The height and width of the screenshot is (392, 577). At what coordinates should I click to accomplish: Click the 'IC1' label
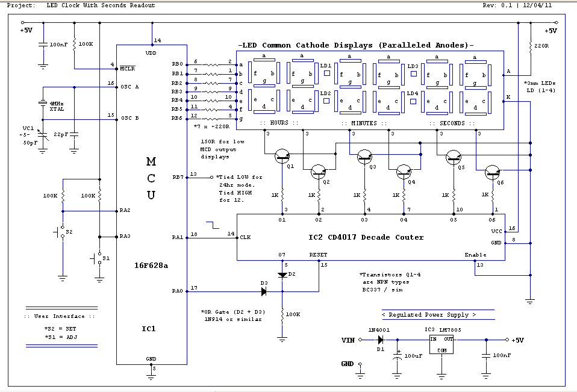tap(149, 329)
